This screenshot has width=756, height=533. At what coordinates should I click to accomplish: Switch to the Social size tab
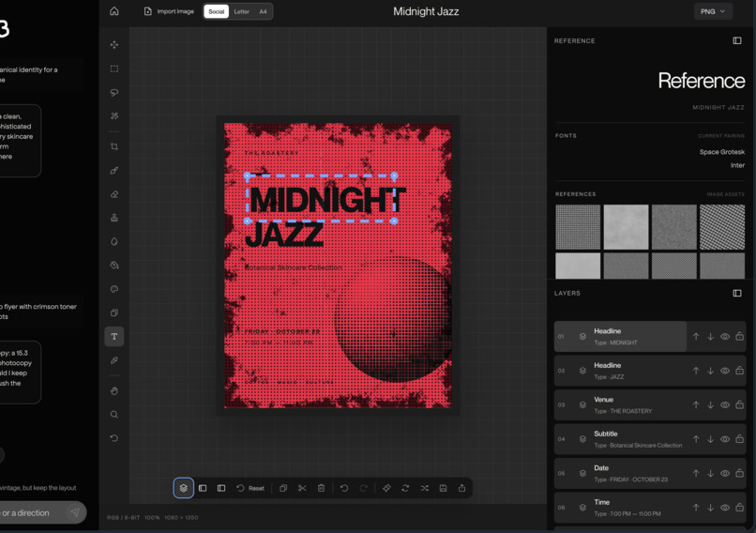[216, 11]
